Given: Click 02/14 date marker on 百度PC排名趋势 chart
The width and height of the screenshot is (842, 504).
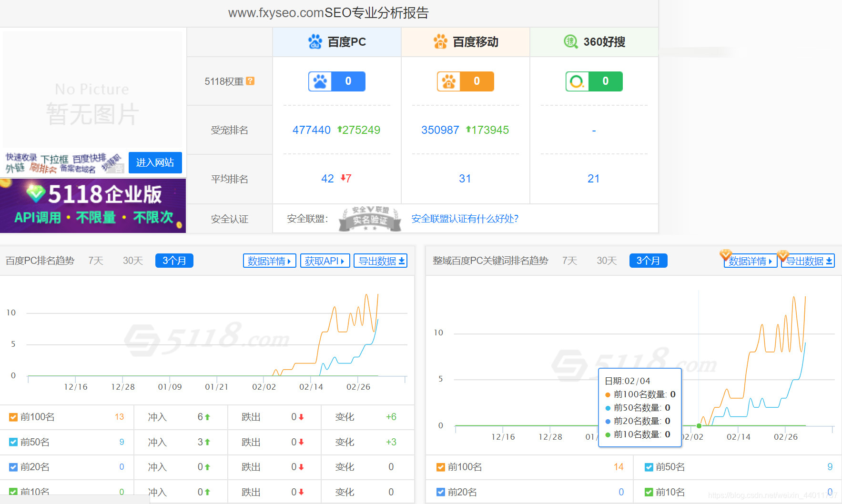Looking at the screenshot, I should click(311, 387).
